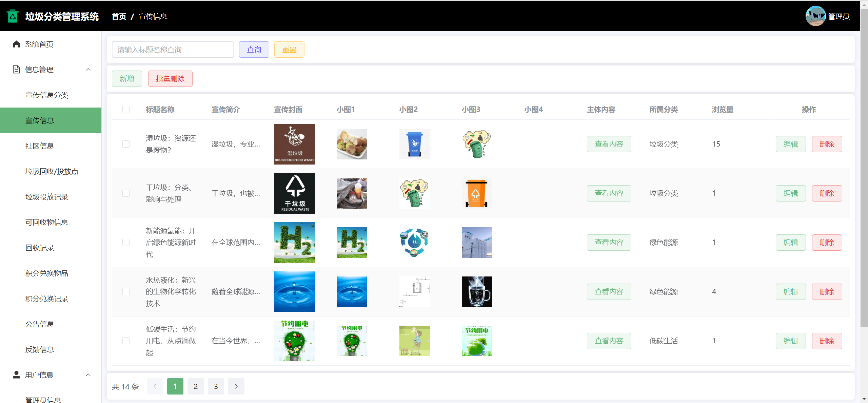Click the green trash bin logo icon
This screenshot has height=403, width=868.
coord(13,16)
